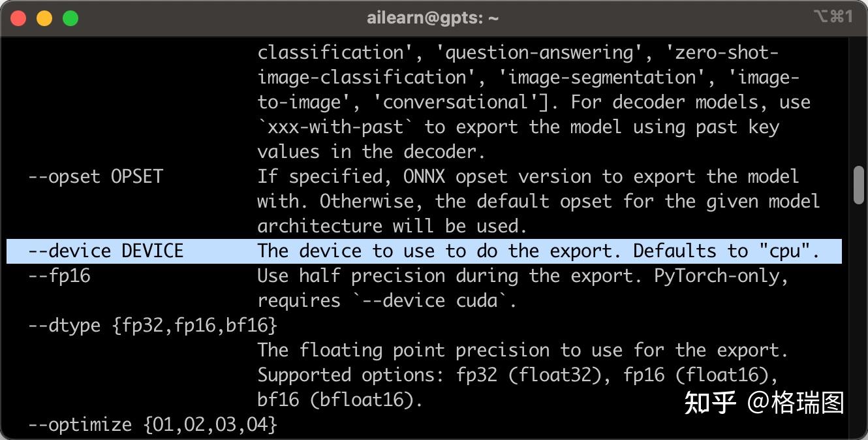Click the ⌥⌘1 shortcut indicator in title bar

click(833, 17)
